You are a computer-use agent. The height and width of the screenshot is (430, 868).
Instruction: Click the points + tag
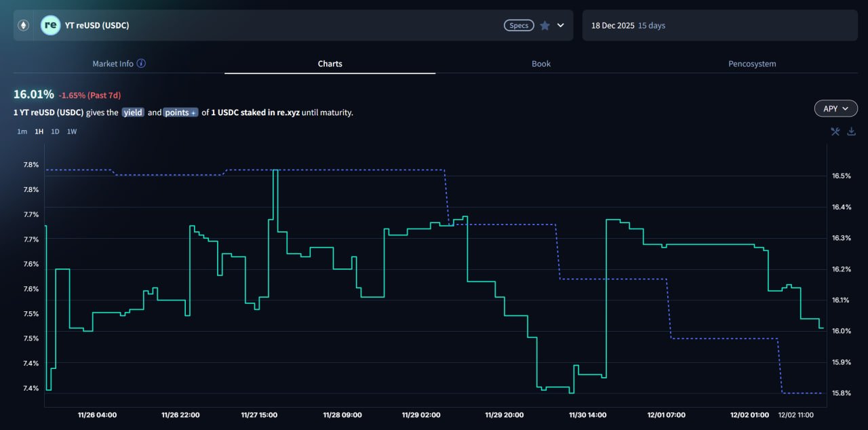pos(180,113)
